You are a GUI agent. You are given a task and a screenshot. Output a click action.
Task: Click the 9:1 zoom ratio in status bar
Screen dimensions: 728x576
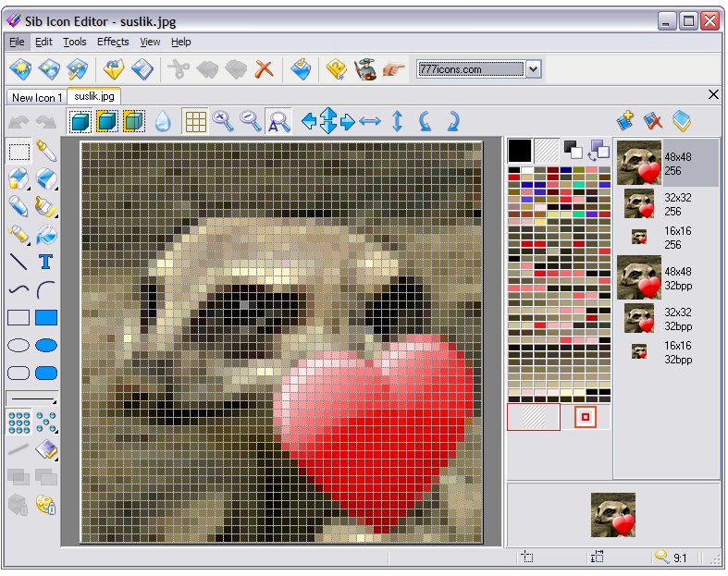tap(680, 558)
